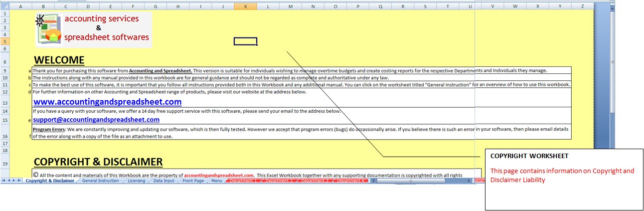Select column K header
Screen dimensions: 644x211
pos(245,6)
